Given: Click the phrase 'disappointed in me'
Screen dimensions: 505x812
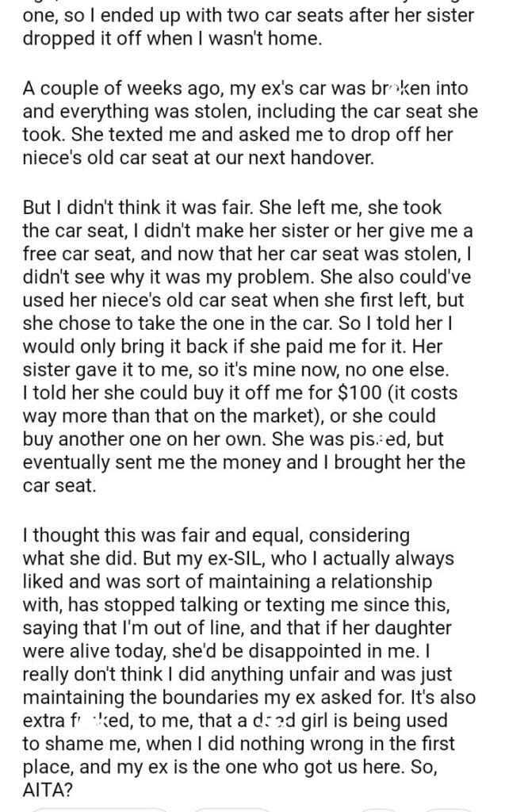Looking at the screenshot, I should coord(369,651).
